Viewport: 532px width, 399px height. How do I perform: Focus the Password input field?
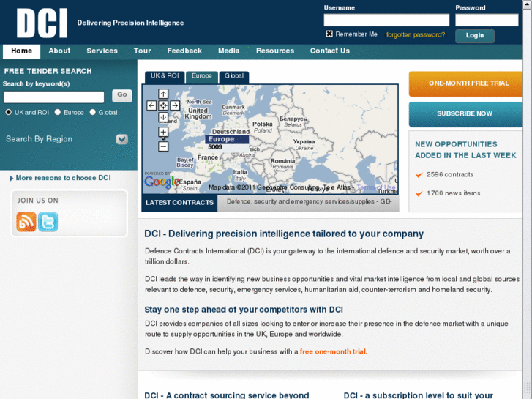pos(487,20)
